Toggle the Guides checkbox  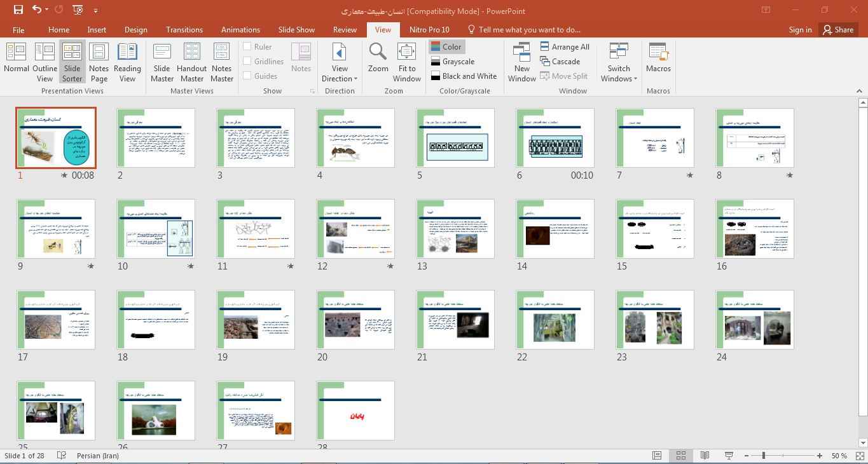[247, 76]
